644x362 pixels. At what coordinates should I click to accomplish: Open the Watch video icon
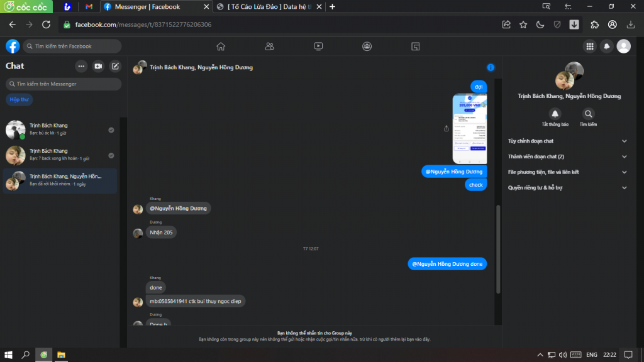(x=318, y=46)
